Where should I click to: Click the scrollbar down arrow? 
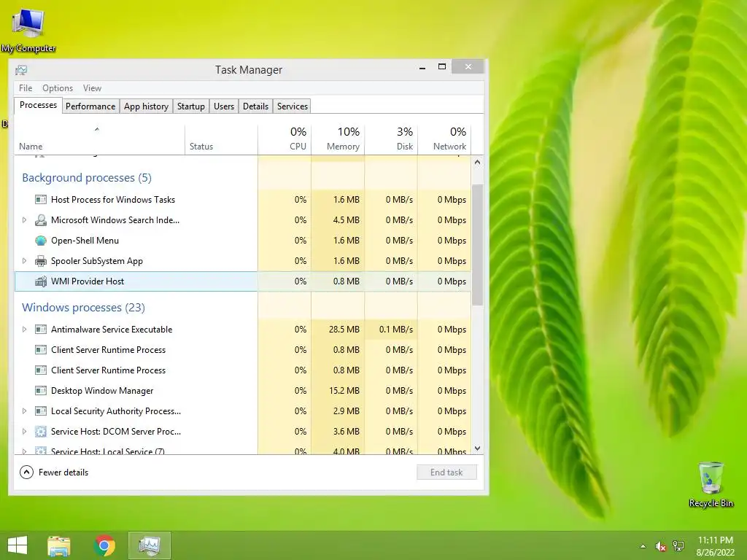[477, 448]
